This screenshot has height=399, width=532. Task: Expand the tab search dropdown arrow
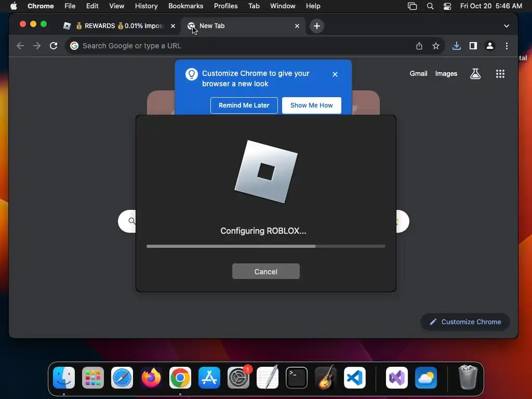coord(506,26)
